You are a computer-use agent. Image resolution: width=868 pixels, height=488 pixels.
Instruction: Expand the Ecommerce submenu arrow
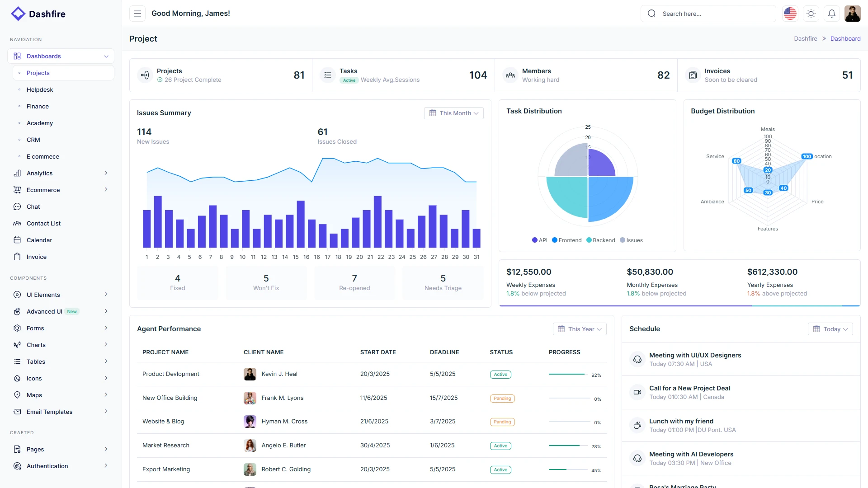click(106, 190)
